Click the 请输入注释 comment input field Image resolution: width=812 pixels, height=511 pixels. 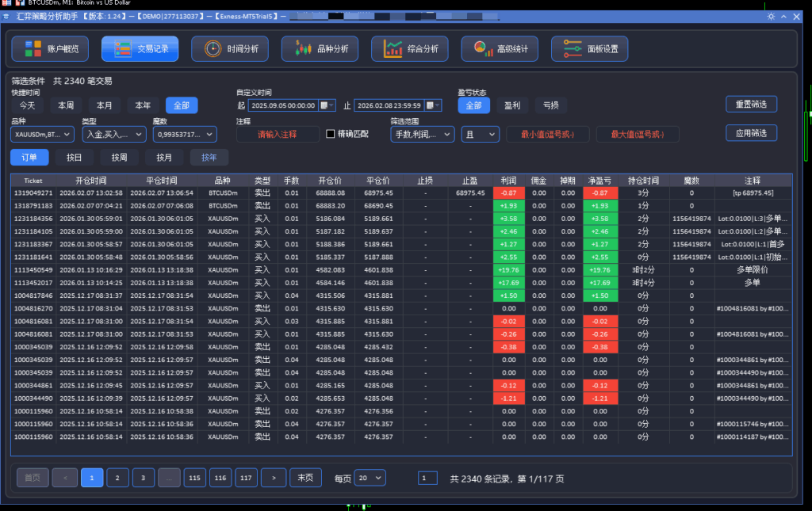pyautogui.click(x=278, y=135)
